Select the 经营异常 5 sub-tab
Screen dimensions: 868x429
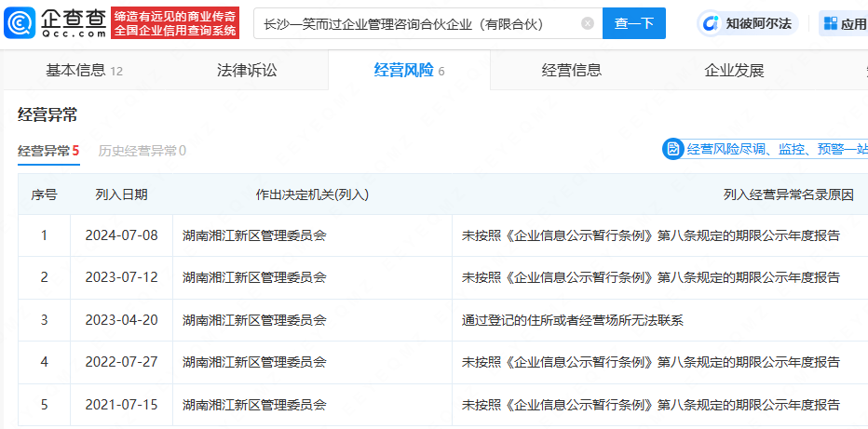(x=48, y=151)
